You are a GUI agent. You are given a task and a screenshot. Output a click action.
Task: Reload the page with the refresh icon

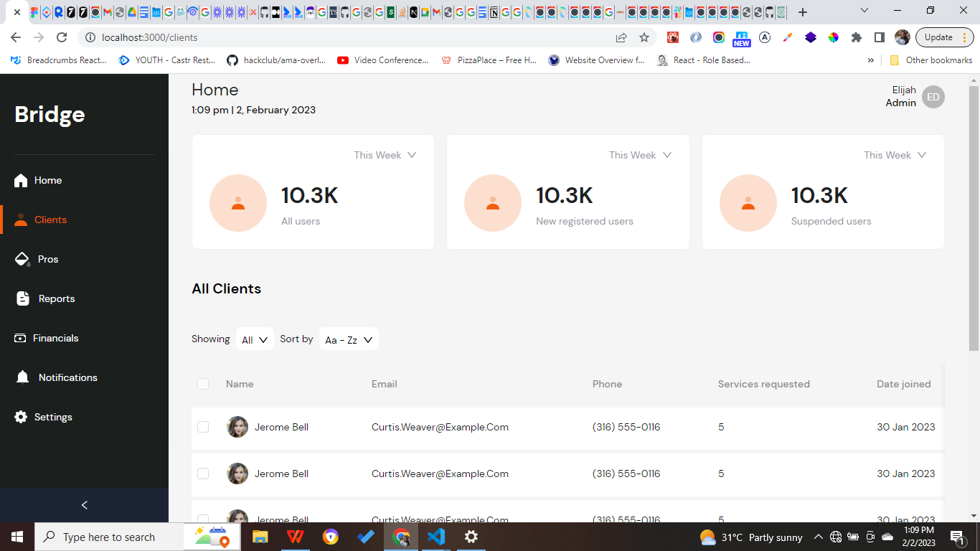point(62,37)
